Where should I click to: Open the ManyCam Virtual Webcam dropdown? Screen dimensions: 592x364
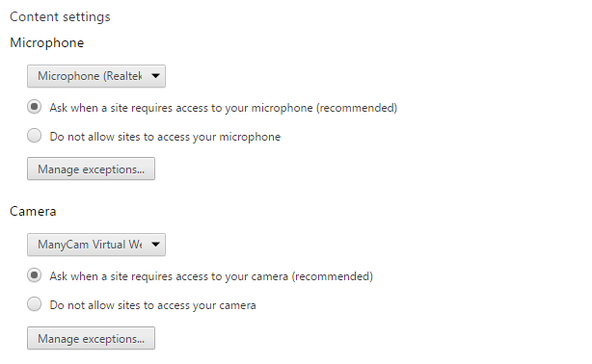[96, 245]
